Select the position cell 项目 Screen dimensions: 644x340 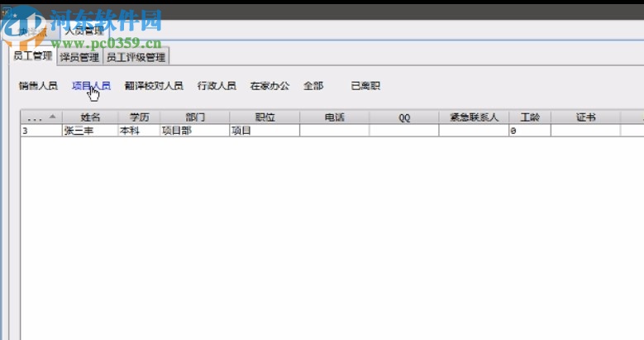coord(265,131)
